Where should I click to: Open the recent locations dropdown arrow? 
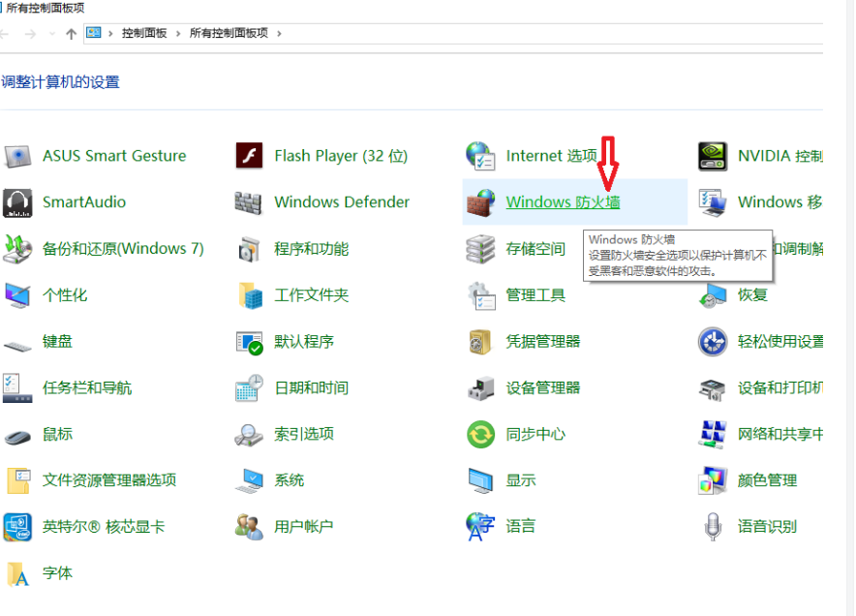(52, 34)
